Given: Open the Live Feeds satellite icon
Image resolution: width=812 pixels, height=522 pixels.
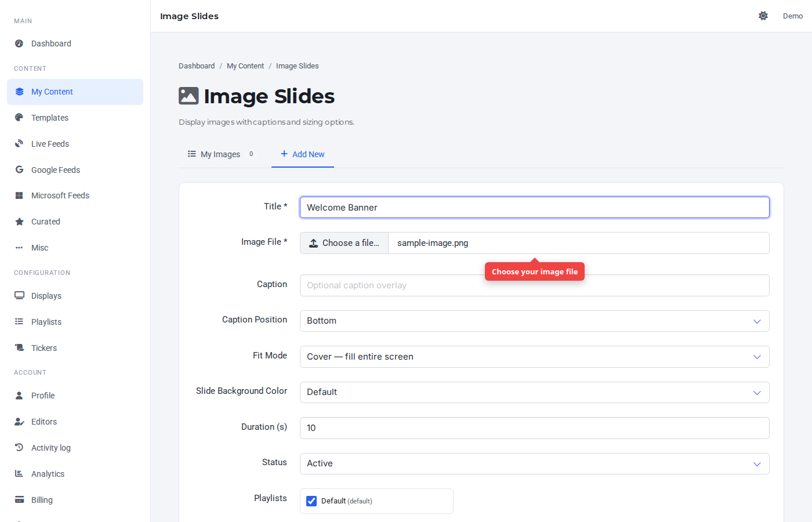Looking at the screenshot, I should (19, 144).
